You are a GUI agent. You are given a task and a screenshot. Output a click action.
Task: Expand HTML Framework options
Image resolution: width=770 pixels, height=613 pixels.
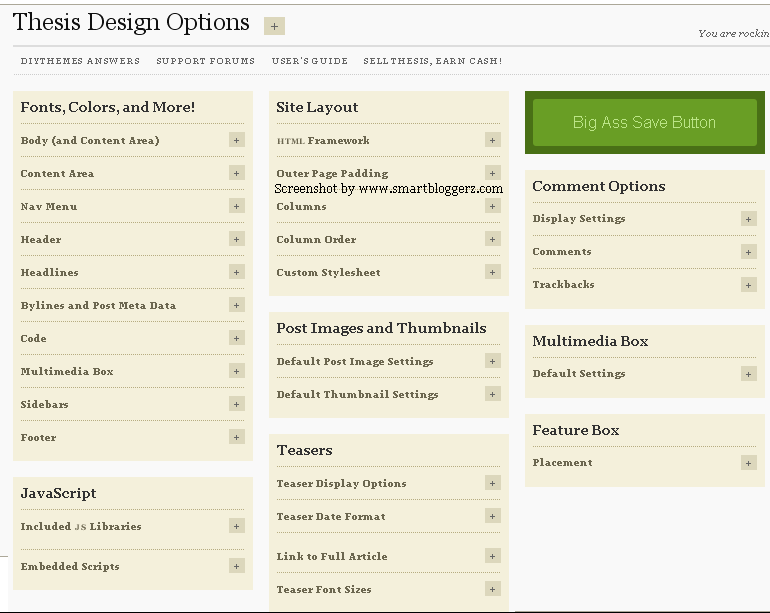493,140
